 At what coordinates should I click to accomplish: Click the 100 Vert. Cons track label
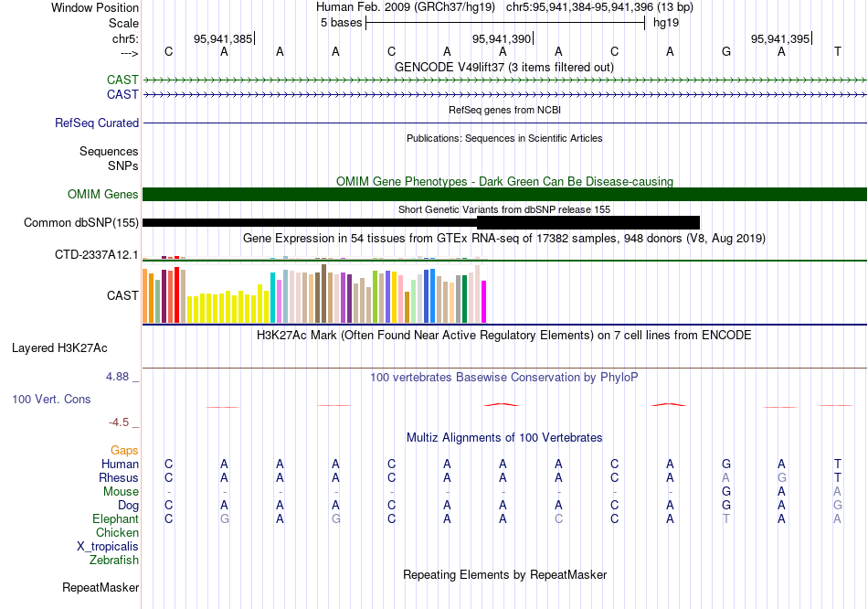point(51,400)
